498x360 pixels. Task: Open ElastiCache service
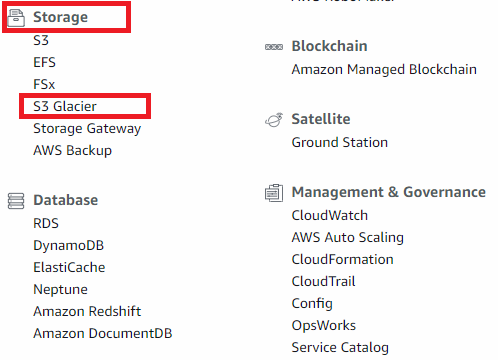pos(69,267)
